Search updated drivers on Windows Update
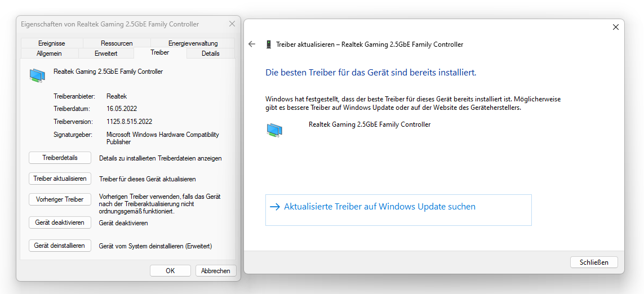The height and width of the screenshot is (294, 644). point(398,210)
